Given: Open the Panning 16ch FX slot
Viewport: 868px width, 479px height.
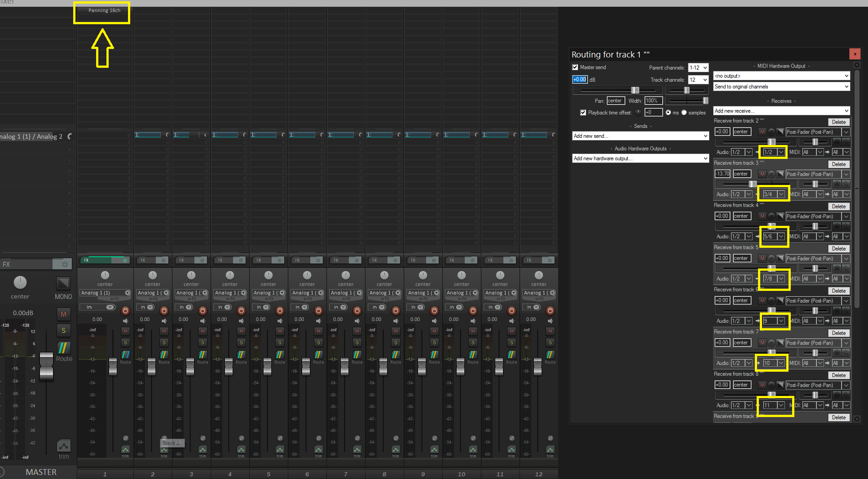Looking at the screenshot, I should point(104,10).
